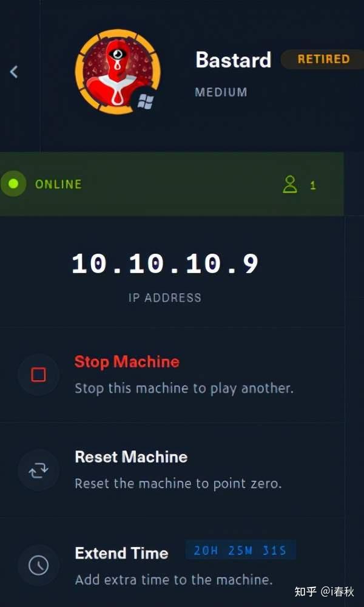364x607 pixels.
Task: Click the back chevron arrow
Action: (14, 72)
